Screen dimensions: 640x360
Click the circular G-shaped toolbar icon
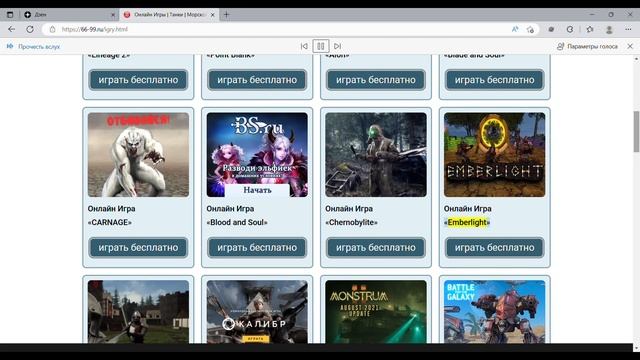[x=570, y=29]
